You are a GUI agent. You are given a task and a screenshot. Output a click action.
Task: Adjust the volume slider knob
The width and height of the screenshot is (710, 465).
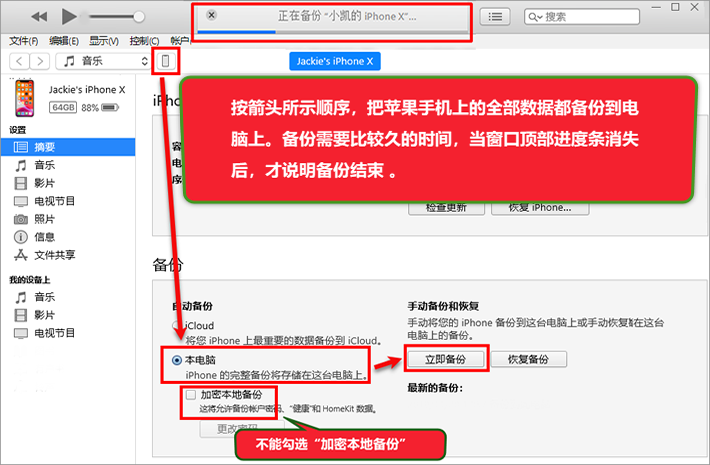click(x=139, y=17)
